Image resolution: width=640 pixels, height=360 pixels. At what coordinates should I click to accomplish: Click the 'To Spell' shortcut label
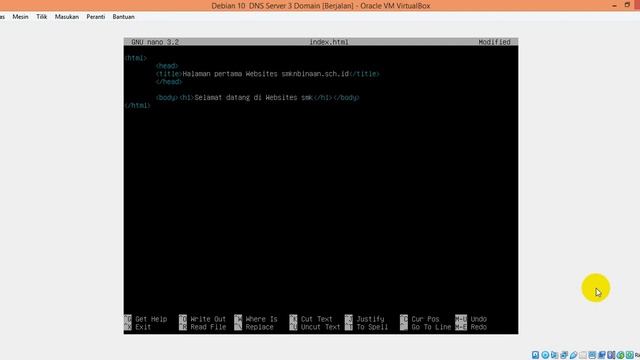372,327
